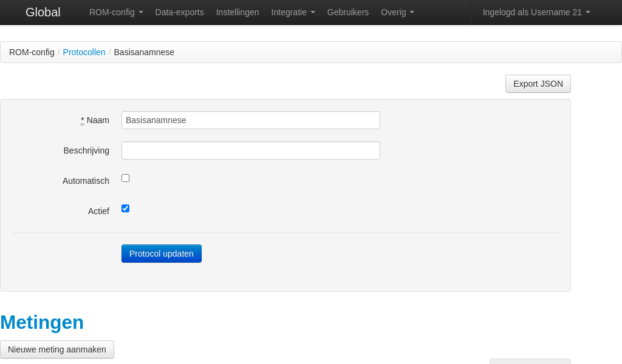Click the required asterisk beside Naam

83,120
